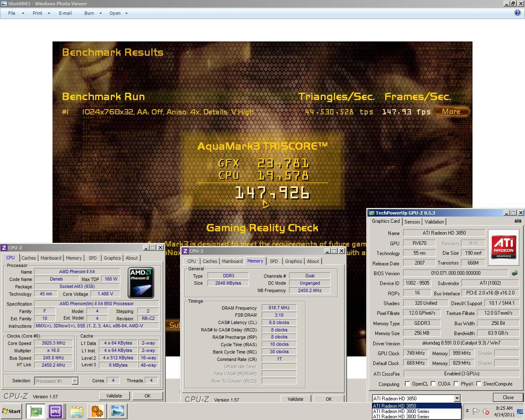Click the show desktop monitor tray icon
525x420 pixels.
pos(520,411)
